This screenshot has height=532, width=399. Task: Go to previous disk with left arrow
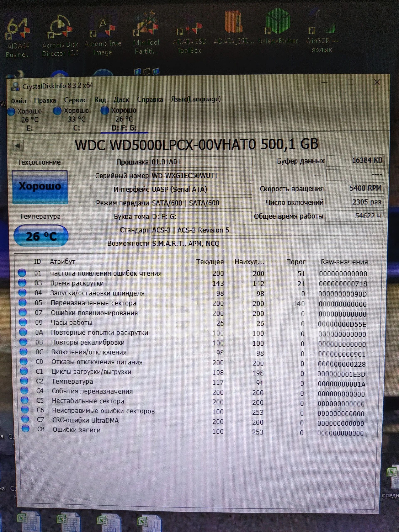(18, 145)
